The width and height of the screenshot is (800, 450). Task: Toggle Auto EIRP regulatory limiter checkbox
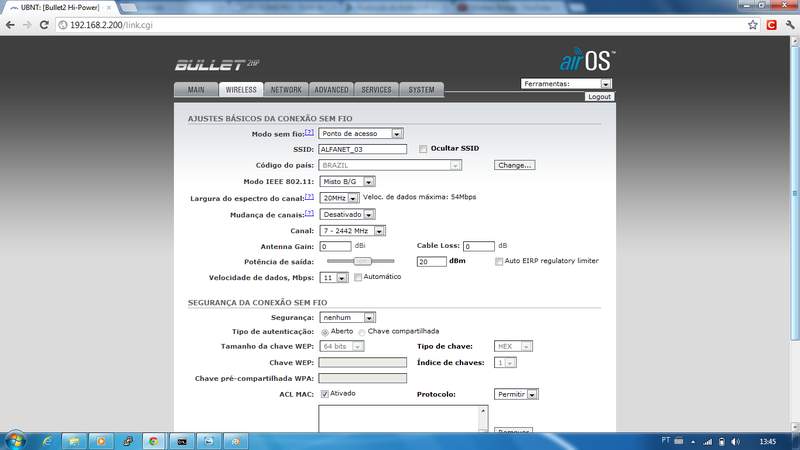[499, 261]
